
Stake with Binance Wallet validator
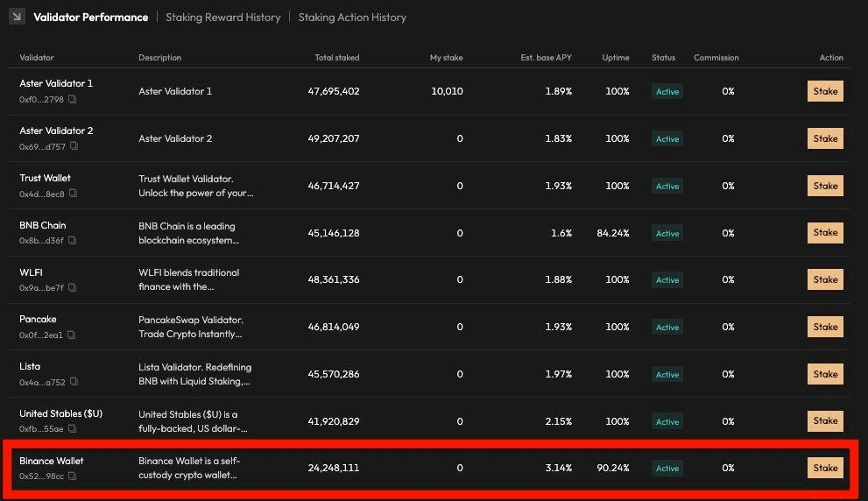[x=825, y=468]
